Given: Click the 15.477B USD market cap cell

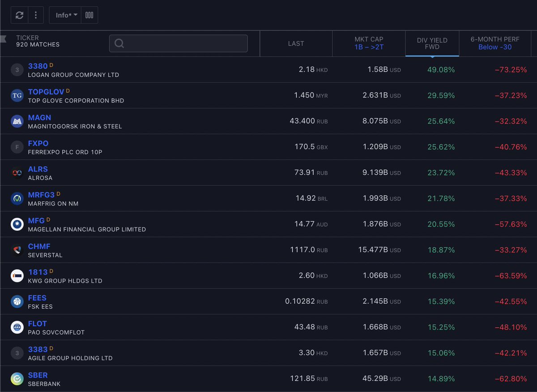Looking at the screenshot, I should [x=379, y=250].
